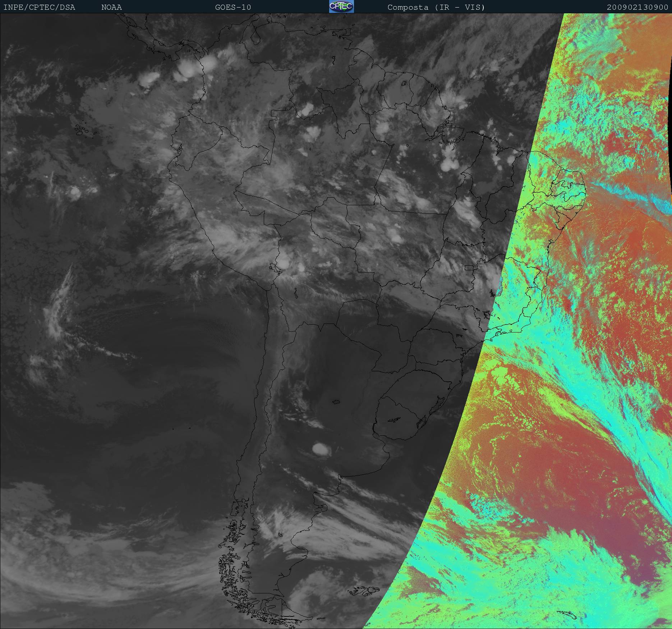Click the NOAA label in the header
The width and height of the screenshot is (672, 629).
tap(111, 7)
